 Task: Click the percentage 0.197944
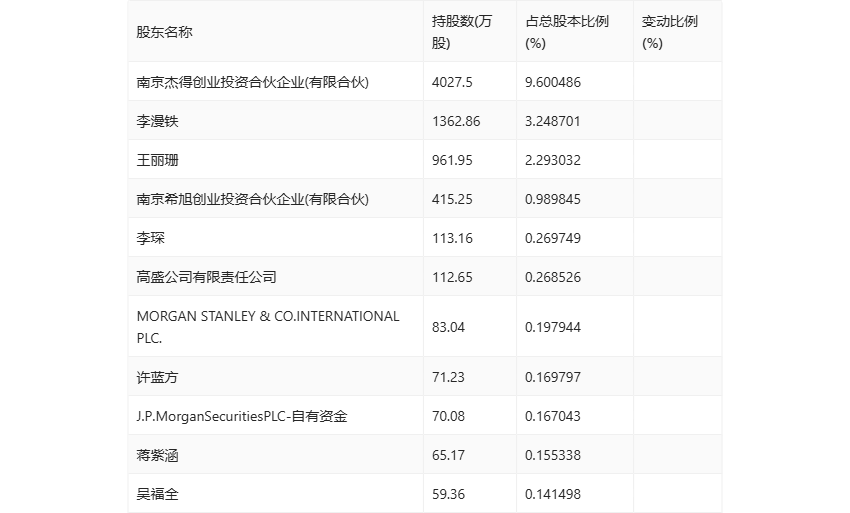pyautogui.click(x=553, y=327)
